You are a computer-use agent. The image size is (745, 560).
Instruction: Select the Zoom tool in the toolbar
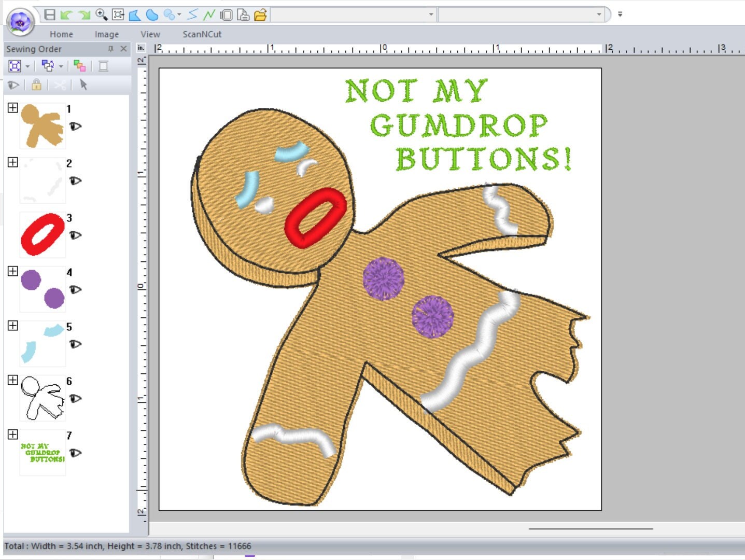101,15
